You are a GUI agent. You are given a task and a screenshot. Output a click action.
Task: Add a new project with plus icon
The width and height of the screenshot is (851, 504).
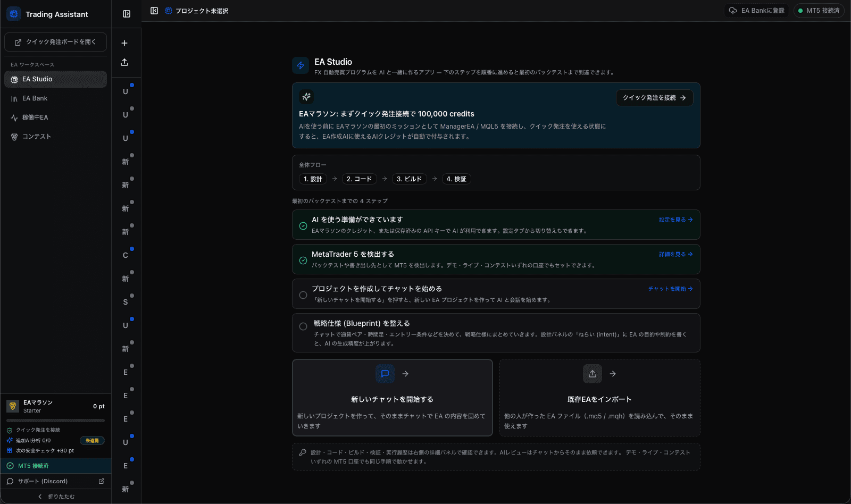pyautogui.click(x=124, y=43)
